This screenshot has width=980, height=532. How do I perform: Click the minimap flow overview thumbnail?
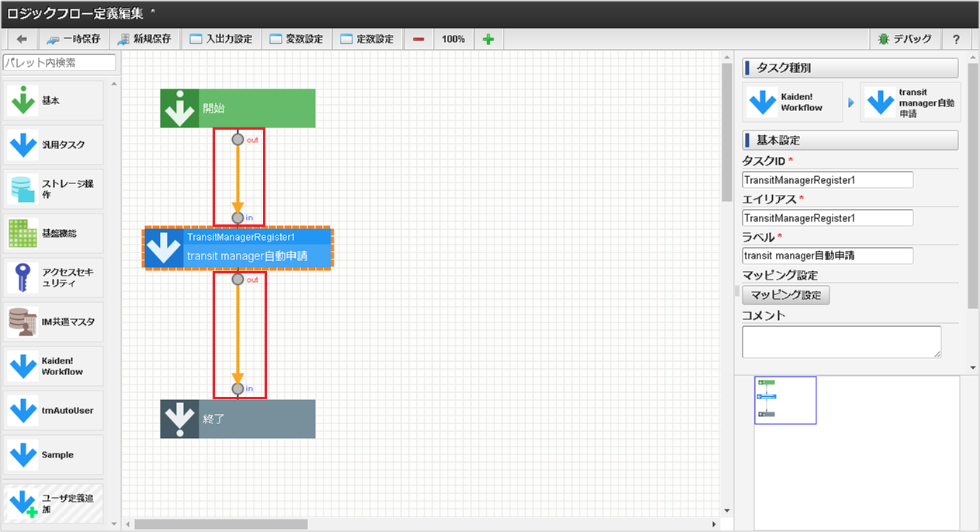(x=785, y=400)
